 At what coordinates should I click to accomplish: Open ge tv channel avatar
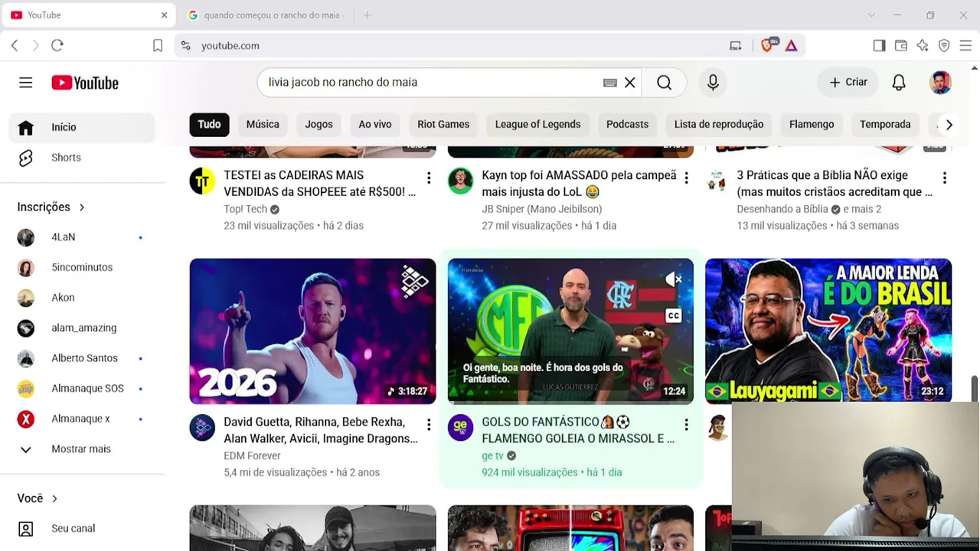[460, 428]
